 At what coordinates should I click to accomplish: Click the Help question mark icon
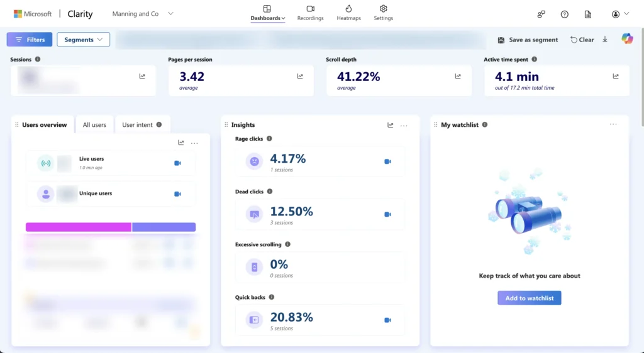coord(564,14)
